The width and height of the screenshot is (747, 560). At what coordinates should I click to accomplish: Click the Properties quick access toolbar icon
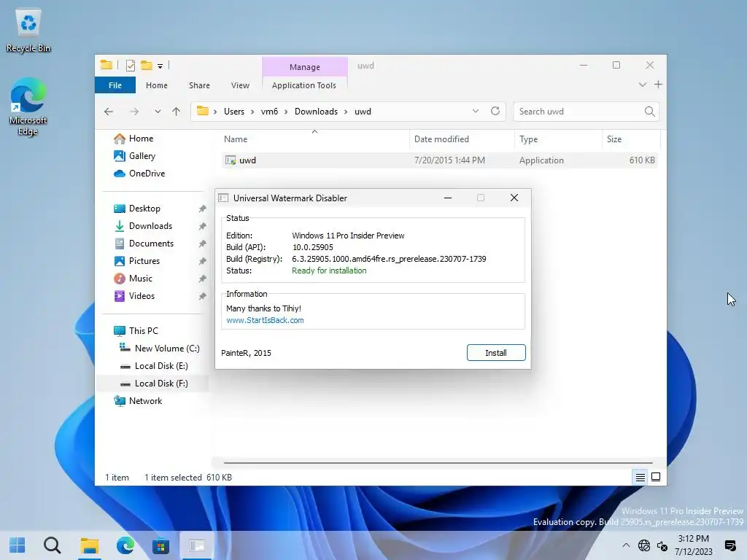click(x=130, y=66)
